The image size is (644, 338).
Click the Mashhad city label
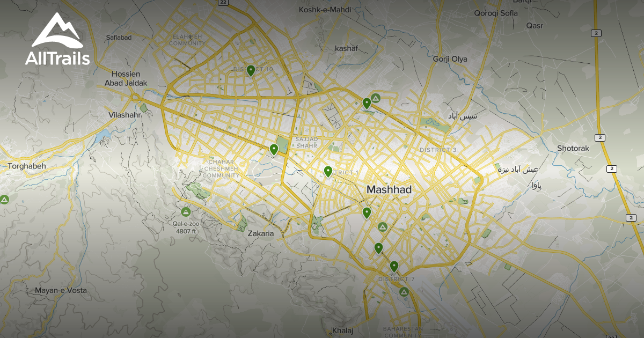[x=390, y=190]
